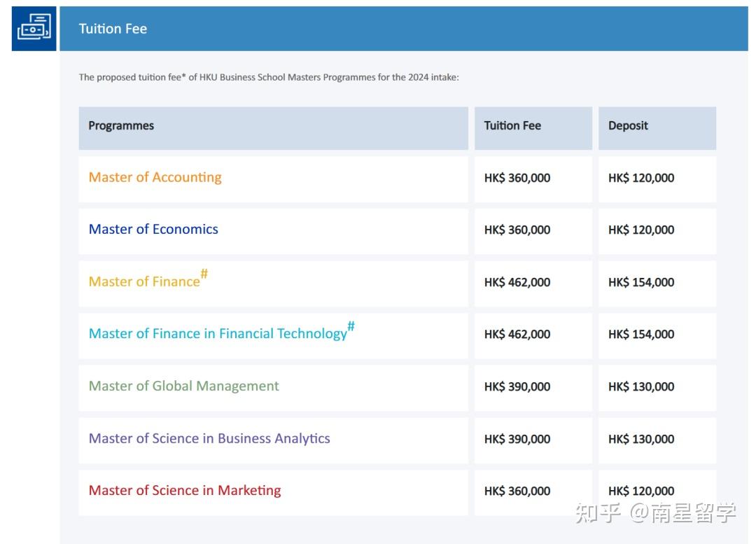Click the Zhihu watermark text
Image resolution: width=756 pixels, height=544 pixels.
pyautogui.click(x=655, y=512)
